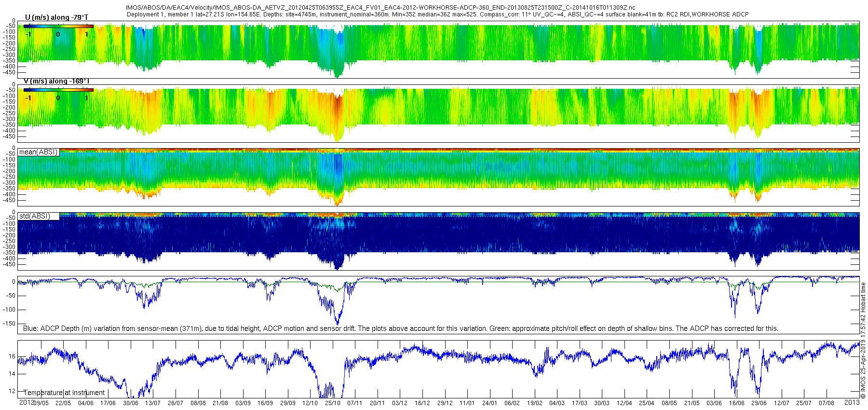Click the '04/06' date tick label
Image resolution: width=868 pixels, height=410 pixels.
pos(86,403)
